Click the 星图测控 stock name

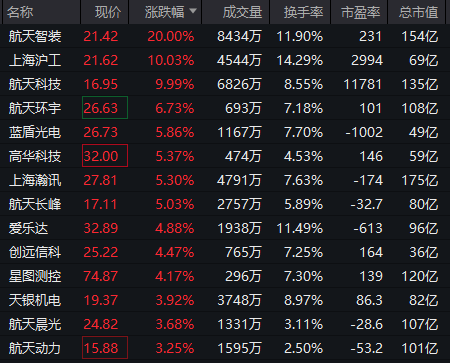point(35,276)
